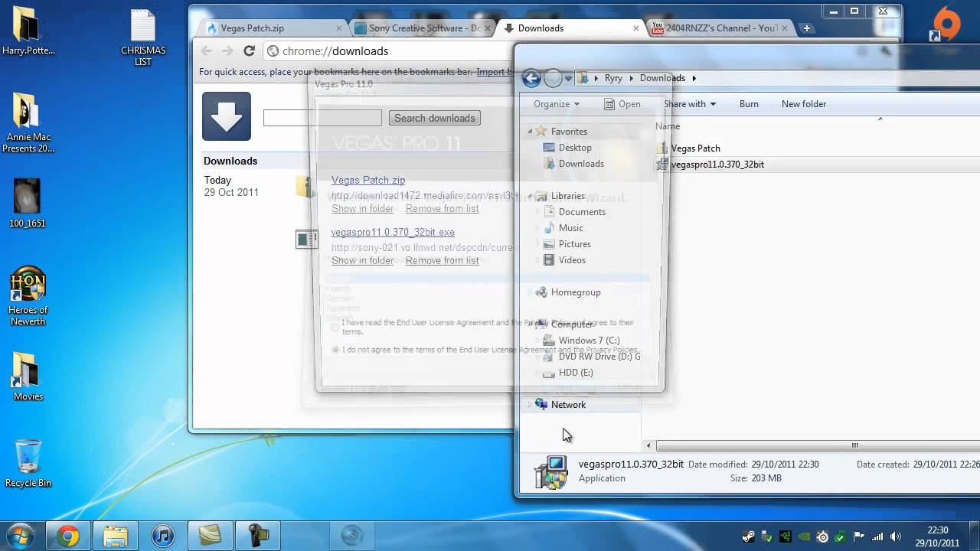Click the Explorer back arrow button
Image resolution: width=980 pixels, height=551 pixels.
531,78
